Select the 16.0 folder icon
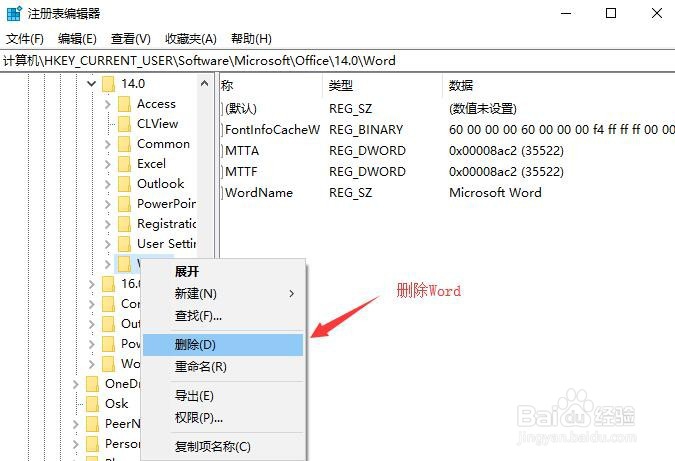This screenshot has height=461, width=675. [x=109, y=284]
